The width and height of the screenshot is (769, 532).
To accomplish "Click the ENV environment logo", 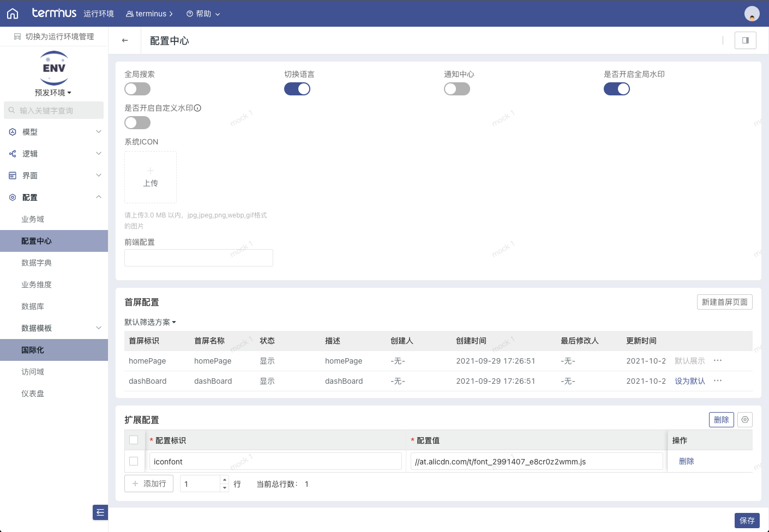I will [54, 68].
